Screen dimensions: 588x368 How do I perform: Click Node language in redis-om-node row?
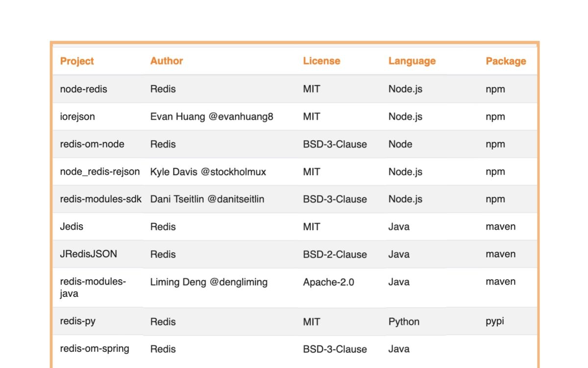[x=400, y=144]
